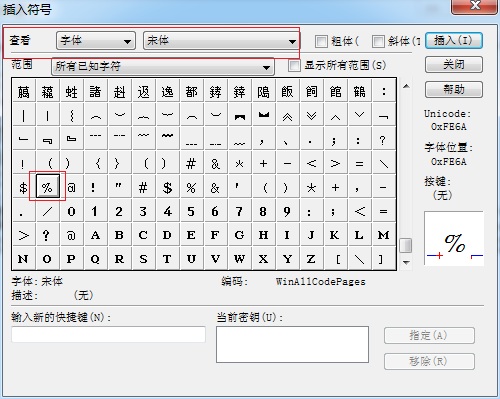Enable the 粗体 bold checkbox
500x399 pixels.
321,41
